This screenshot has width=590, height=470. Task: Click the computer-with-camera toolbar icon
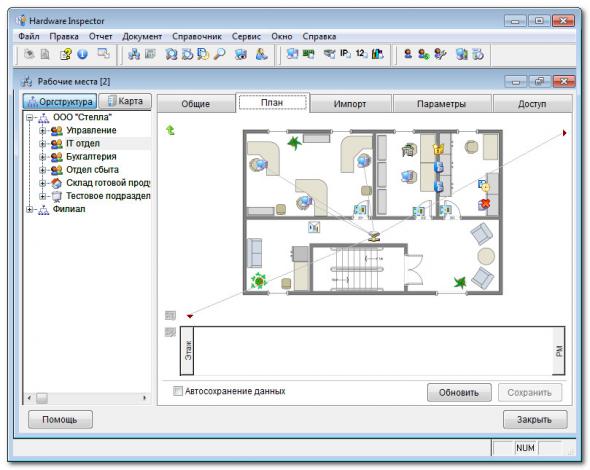coord(241,54)
